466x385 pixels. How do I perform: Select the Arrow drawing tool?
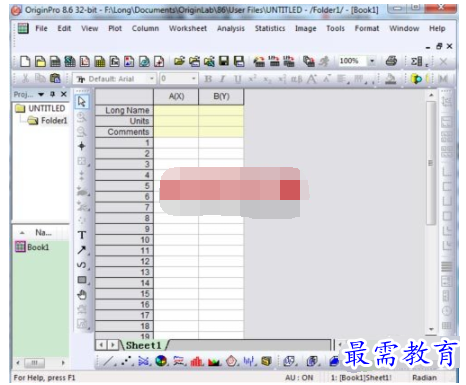82,250
